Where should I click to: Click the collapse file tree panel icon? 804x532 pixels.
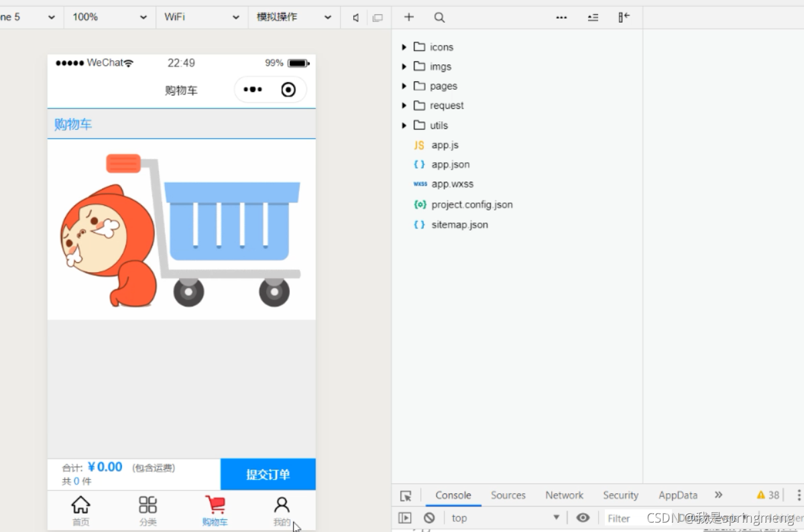[624, 17]
